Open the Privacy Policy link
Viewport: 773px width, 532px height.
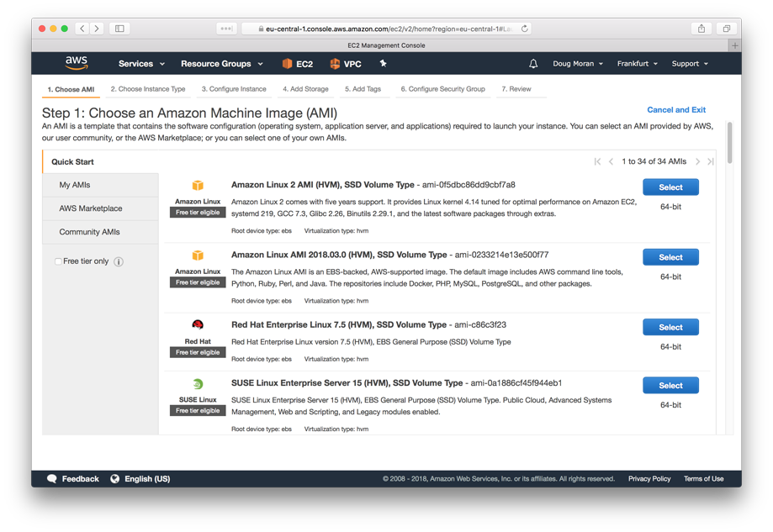click(x=649, y=479)
